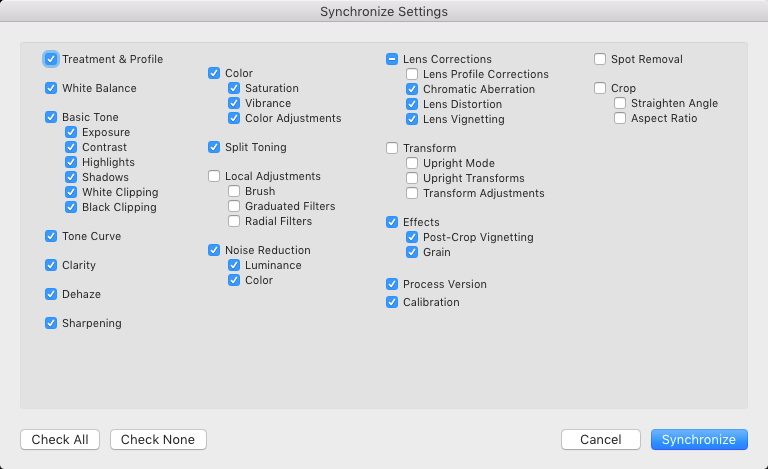Click the mixed-state Lens Corrections checkbox
This screenshot has height=469, width=768.
(x=392, y=59)
